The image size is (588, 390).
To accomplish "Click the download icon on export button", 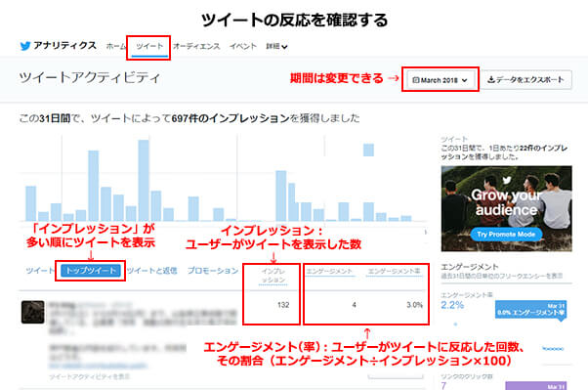I will click(491, 79).
